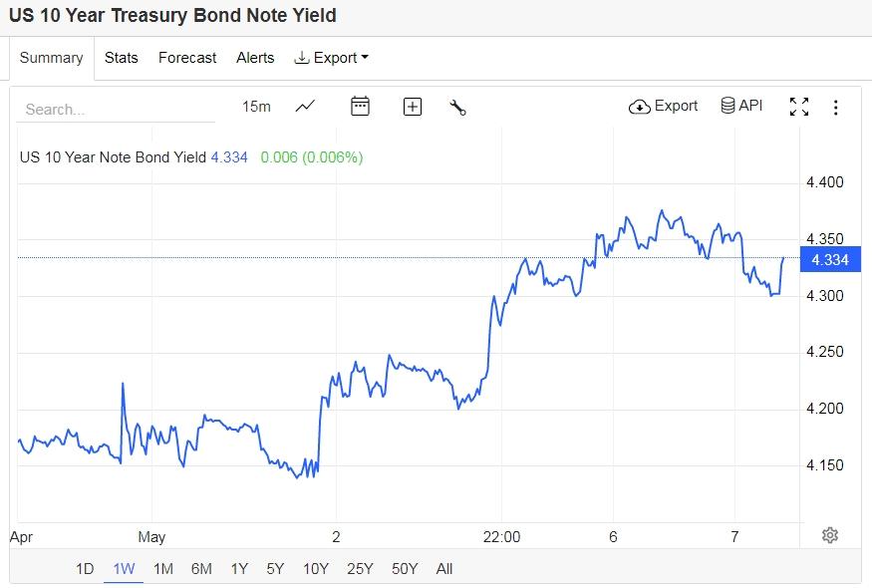Click the 4.334 current price label

tap(829, 260)
